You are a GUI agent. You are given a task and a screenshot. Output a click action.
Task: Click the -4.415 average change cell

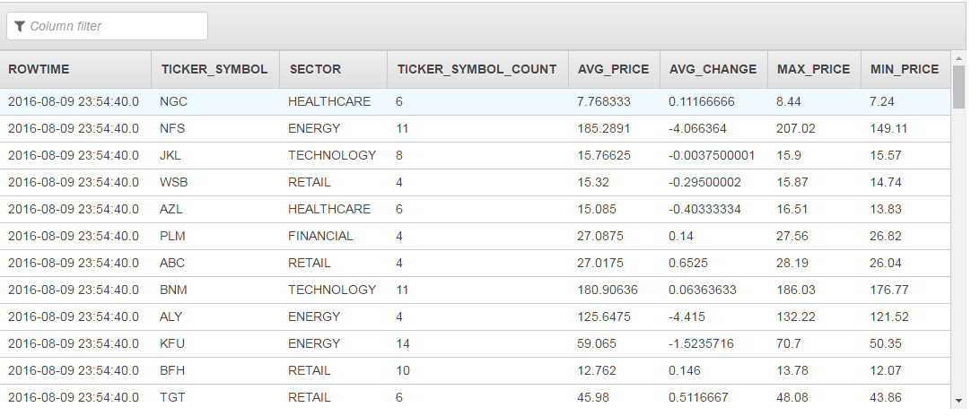click(x=687, y=316)
